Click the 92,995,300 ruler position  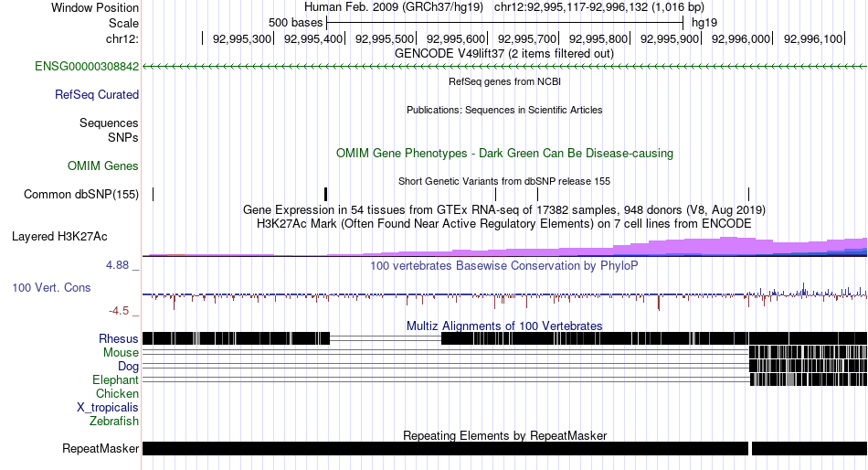pos(242,38)
